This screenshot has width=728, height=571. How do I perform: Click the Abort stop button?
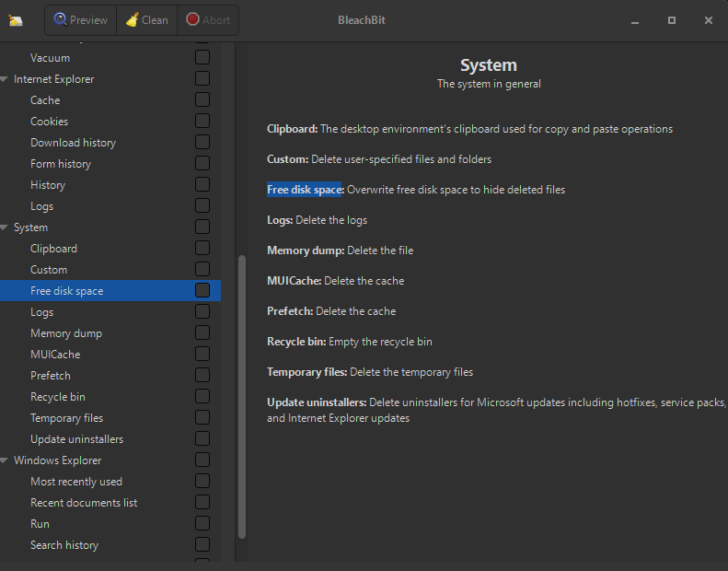(x=208, y=20)
